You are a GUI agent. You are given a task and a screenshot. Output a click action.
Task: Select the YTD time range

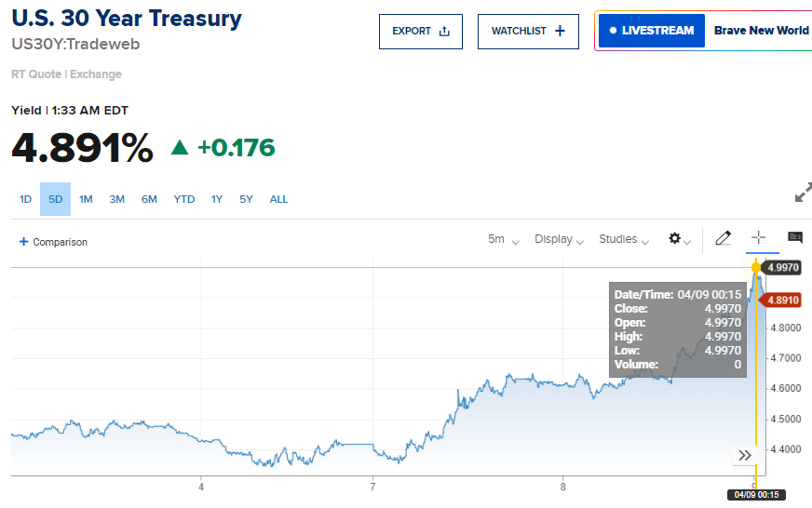tap(184, 199)
